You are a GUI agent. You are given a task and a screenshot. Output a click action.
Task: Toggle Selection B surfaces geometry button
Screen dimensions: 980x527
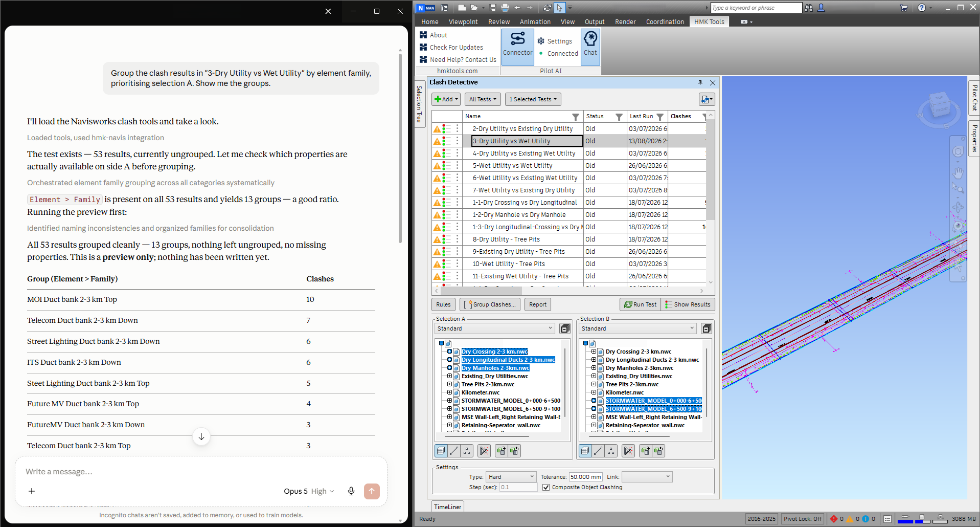click(x=585, y=451)
